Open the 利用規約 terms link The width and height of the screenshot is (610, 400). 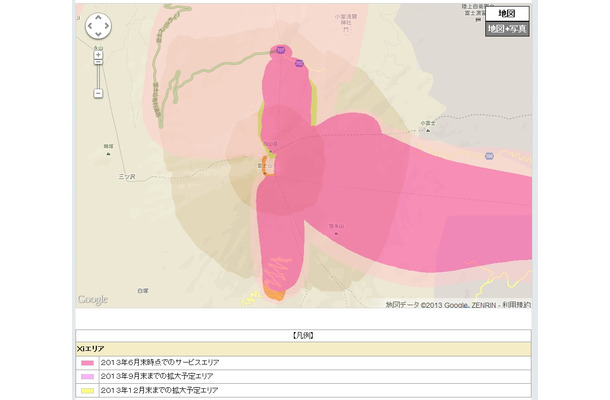[516, 305]
